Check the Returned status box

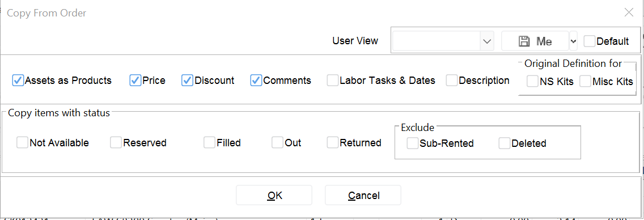[x=332, y=143]
